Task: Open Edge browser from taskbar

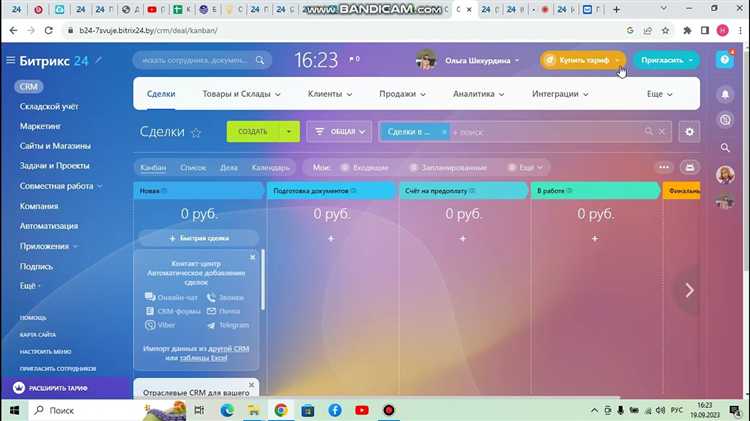Action: [227, 410]
